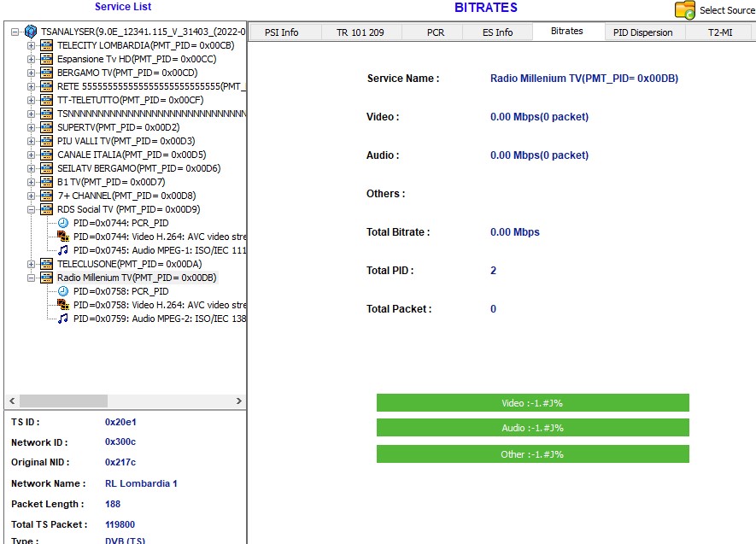This screenshot has width=756, height=544.
Task: Click the Other percentage green bar
Action: pyautogui.click(x=533, y=453)
